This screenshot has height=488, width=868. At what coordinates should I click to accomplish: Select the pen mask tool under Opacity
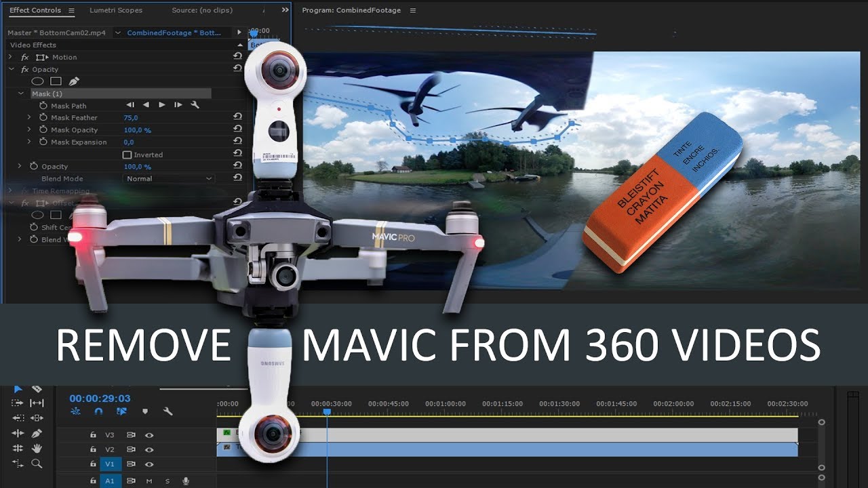pyautogui.click(x=74, y=81)
